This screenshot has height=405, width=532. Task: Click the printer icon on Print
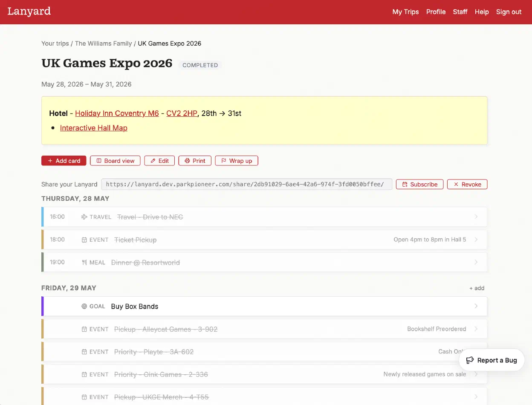coord(187,161)
